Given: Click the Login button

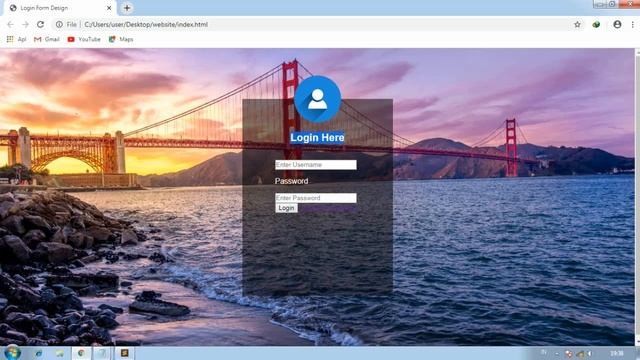Looking at the screenshot, I should (286, 208).
